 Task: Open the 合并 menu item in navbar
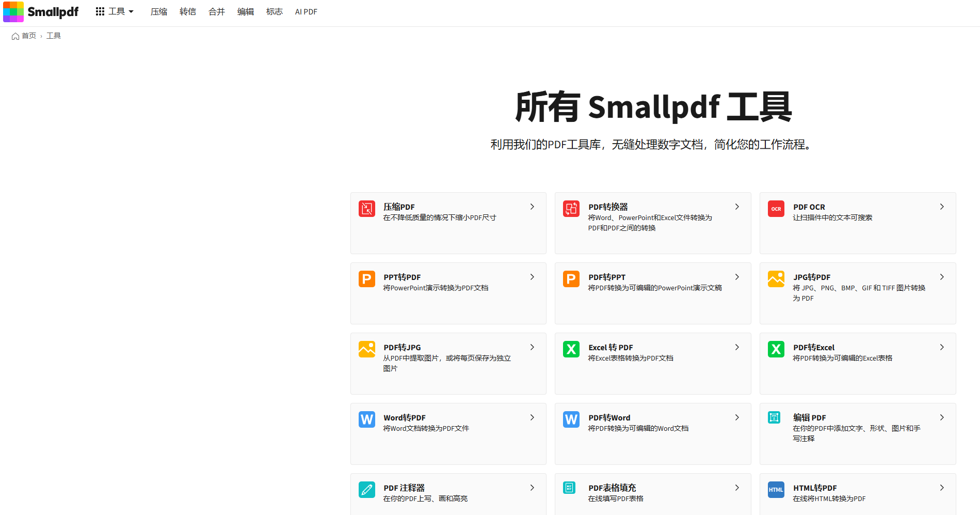point(217,12)
